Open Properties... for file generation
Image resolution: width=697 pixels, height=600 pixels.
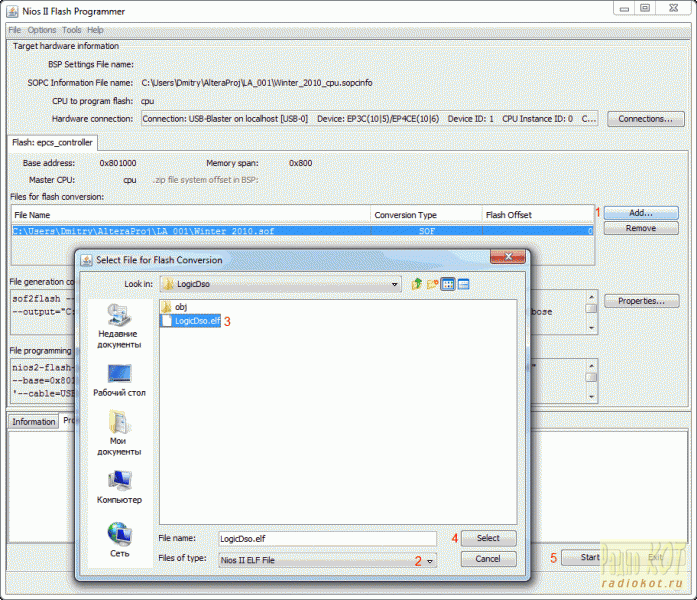pos(641,301)
